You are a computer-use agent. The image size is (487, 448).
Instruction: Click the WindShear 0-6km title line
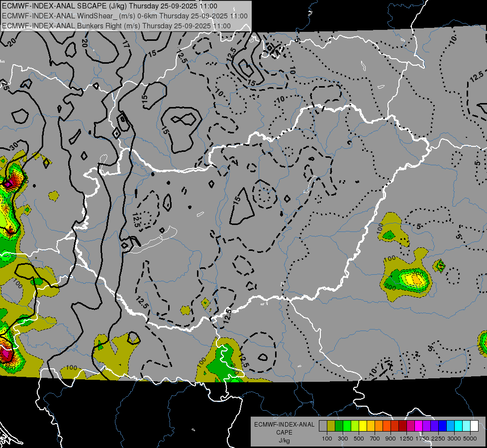pyautogui.click(x=125, y=16)
